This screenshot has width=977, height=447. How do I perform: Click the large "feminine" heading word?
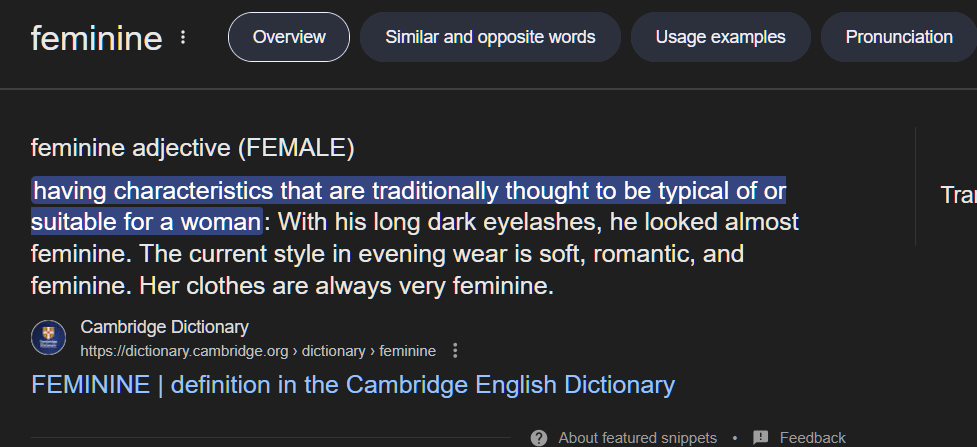(97, 38)
